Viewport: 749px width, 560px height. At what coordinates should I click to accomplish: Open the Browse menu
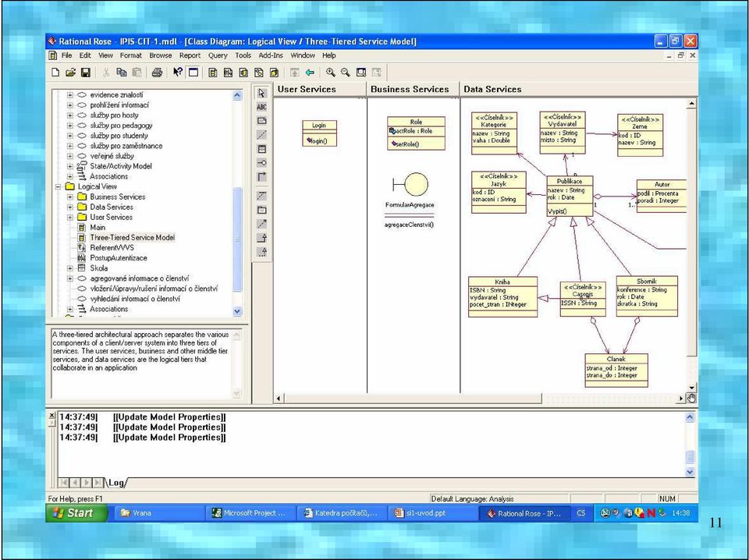(x=161, y=55)
